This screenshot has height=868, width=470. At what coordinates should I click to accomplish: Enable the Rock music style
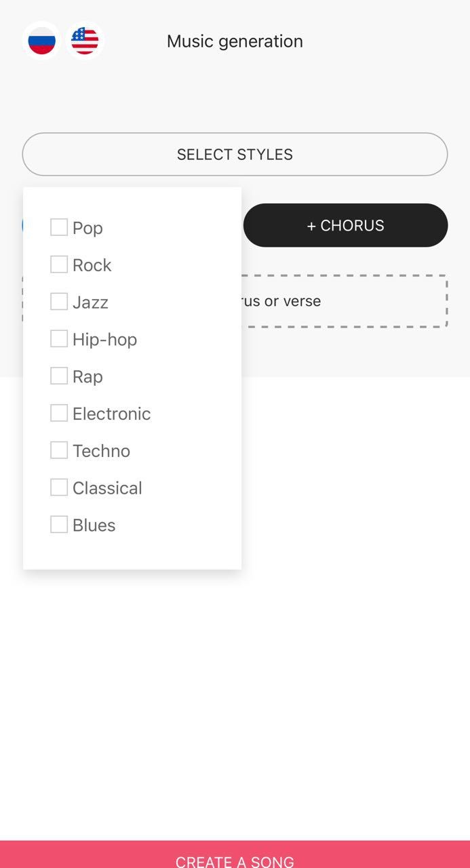point(58,264)
